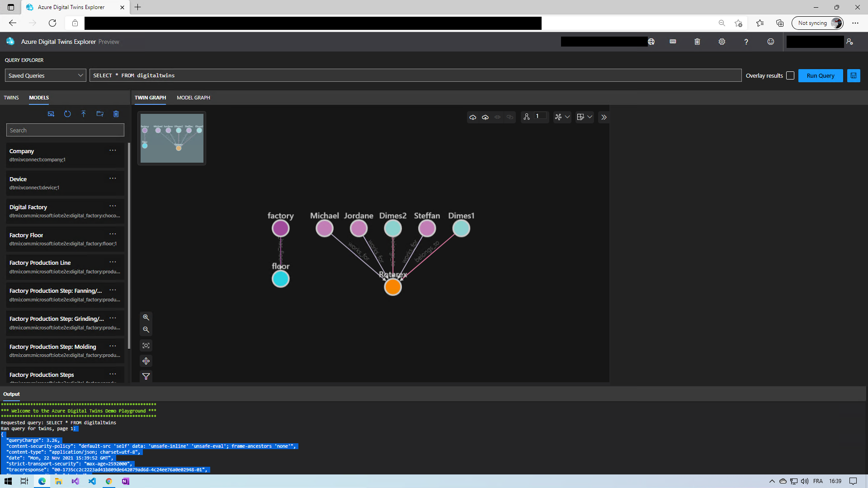This screenshot has width=868, height=488.
Task: Open the graph layout chevron dropdown
Action: [x=568, y=117]
